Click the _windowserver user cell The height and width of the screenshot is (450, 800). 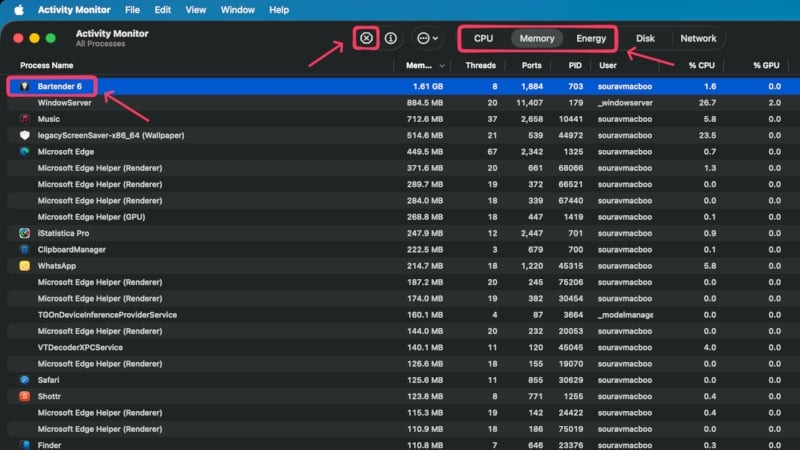click(625, 103)
